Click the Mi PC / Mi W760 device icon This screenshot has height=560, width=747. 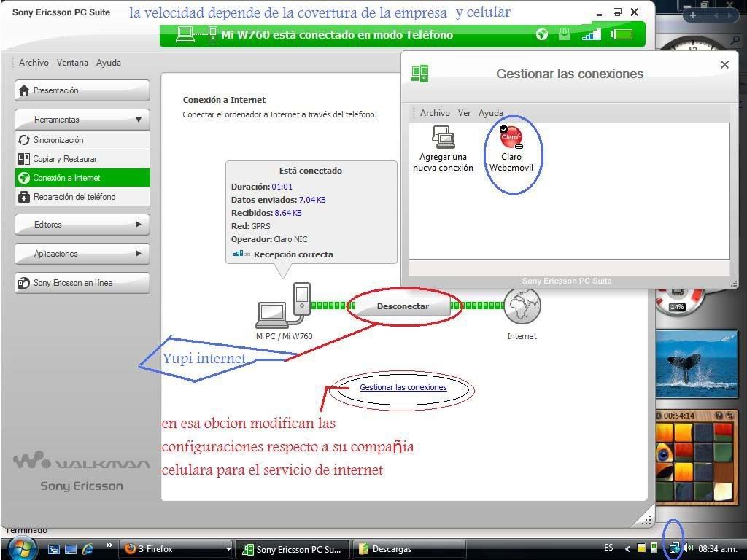284,306
